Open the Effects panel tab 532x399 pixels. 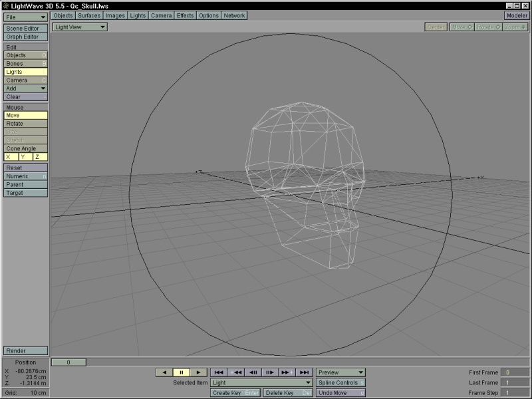tap(186, 15)
